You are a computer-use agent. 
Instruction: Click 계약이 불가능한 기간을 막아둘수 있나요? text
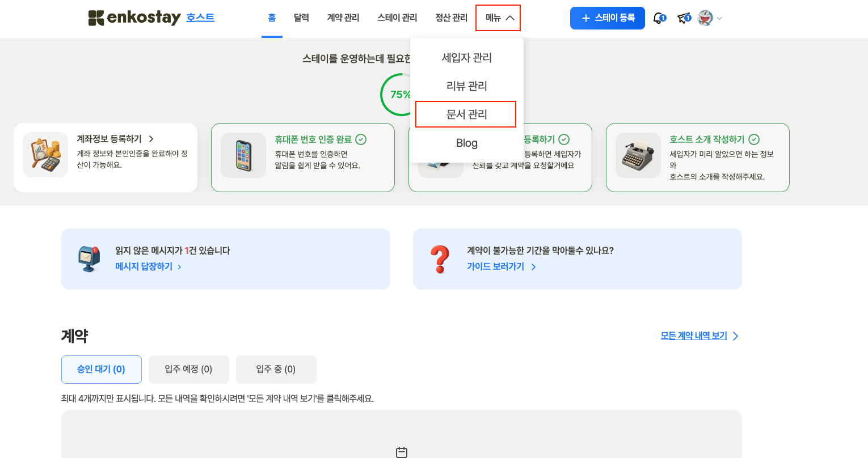(540, 251)
